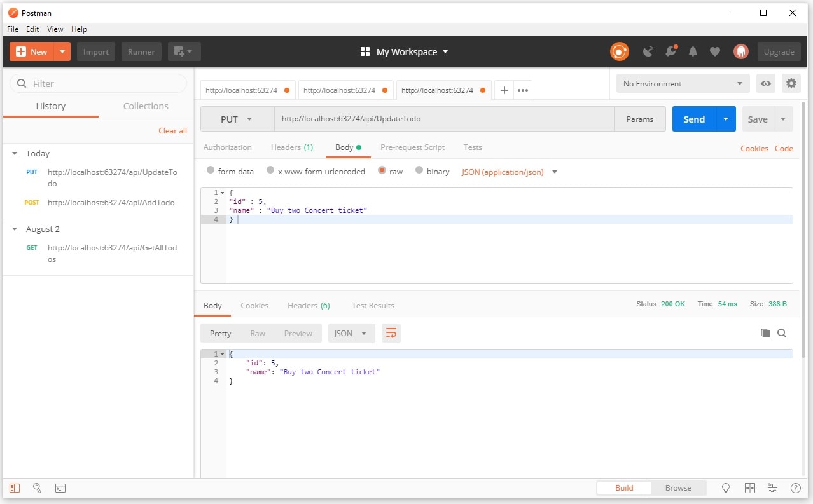Click the sync status icon in header
813x504 pixels.
pos(619,51)
